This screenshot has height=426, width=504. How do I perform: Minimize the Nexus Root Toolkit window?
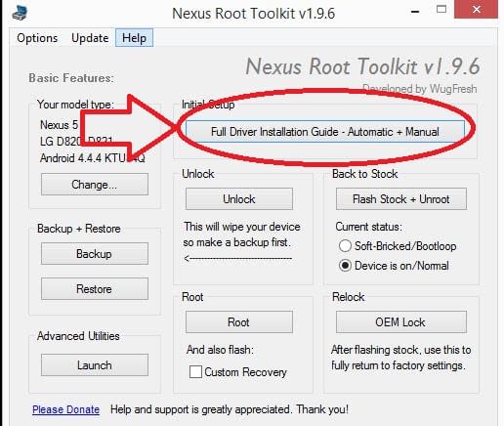415,11
